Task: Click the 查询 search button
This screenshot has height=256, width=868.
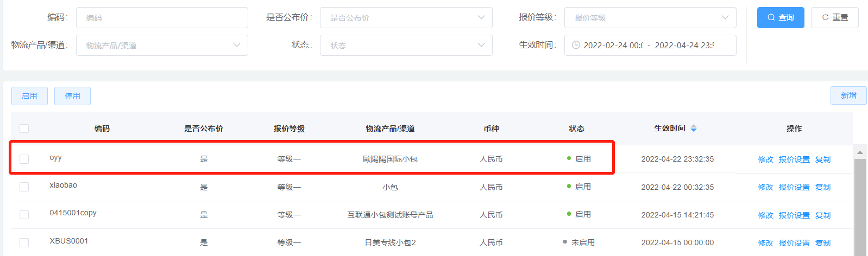Action: pos(780,17)
